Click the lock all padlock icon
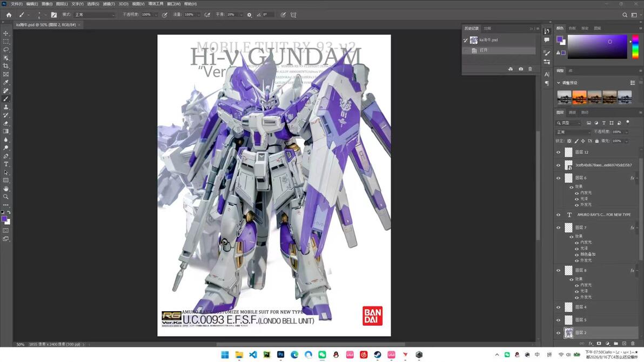The width and height of the screenshot is (644, 362). pos(597,141)
